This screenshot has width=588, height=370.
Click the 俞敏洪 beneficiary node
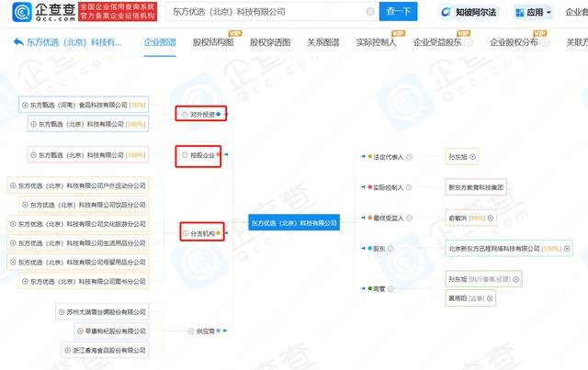(x=471, y=219)
